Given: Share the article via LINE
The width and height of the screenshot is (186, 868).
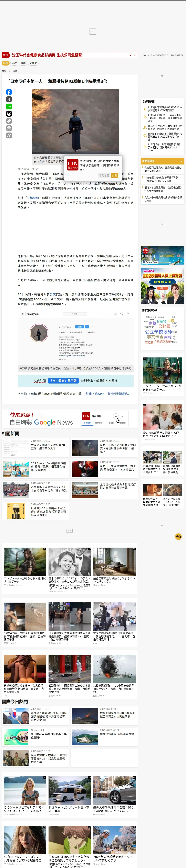Looking at the screenshot, I should 9,106.
